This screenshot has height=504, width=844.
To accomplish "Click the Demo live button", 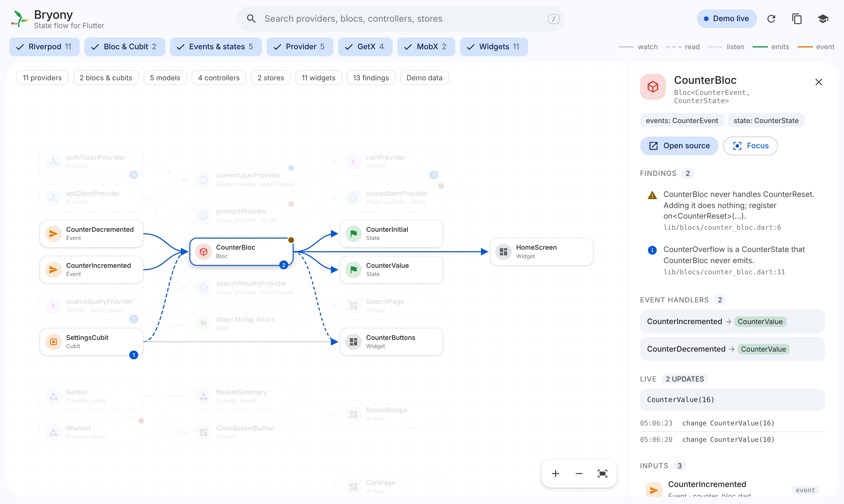I will [x=726, y=19].
